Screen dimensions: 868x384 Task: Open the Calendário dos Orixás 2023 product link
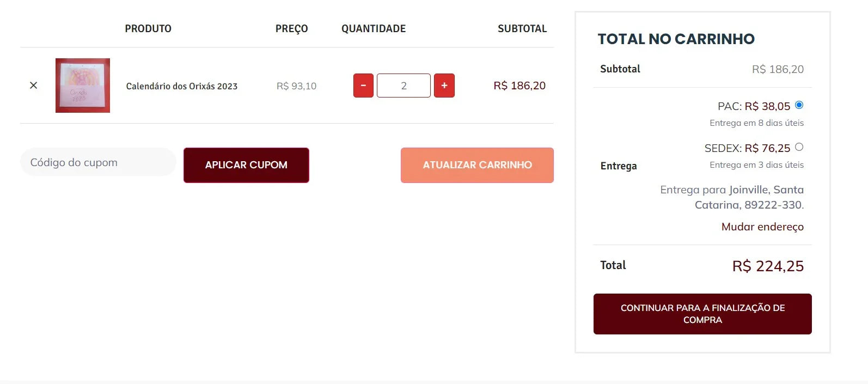pyautogui.click(x=182, y=86)
